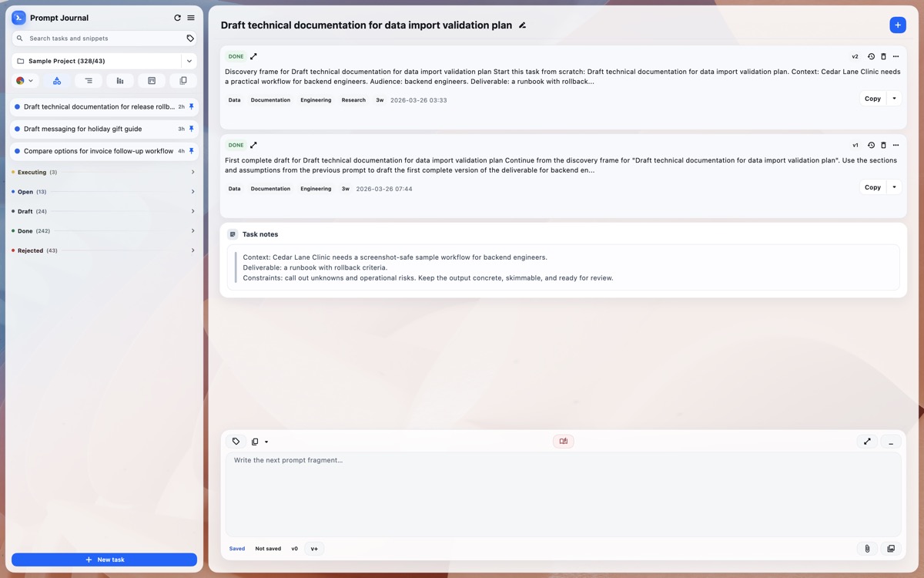
Task: Click the edit pencil next to task title
Action: click(x=522, y=25)
